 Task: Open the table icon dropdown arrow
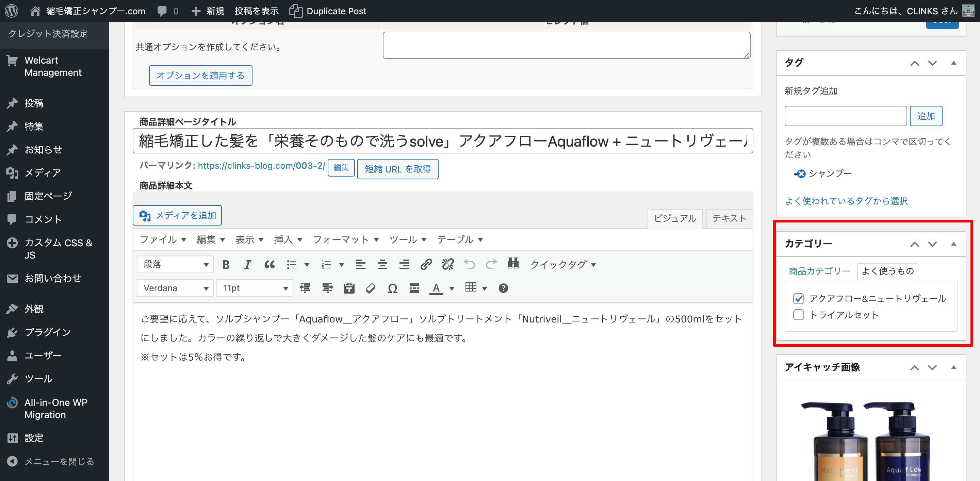[484, 288]
